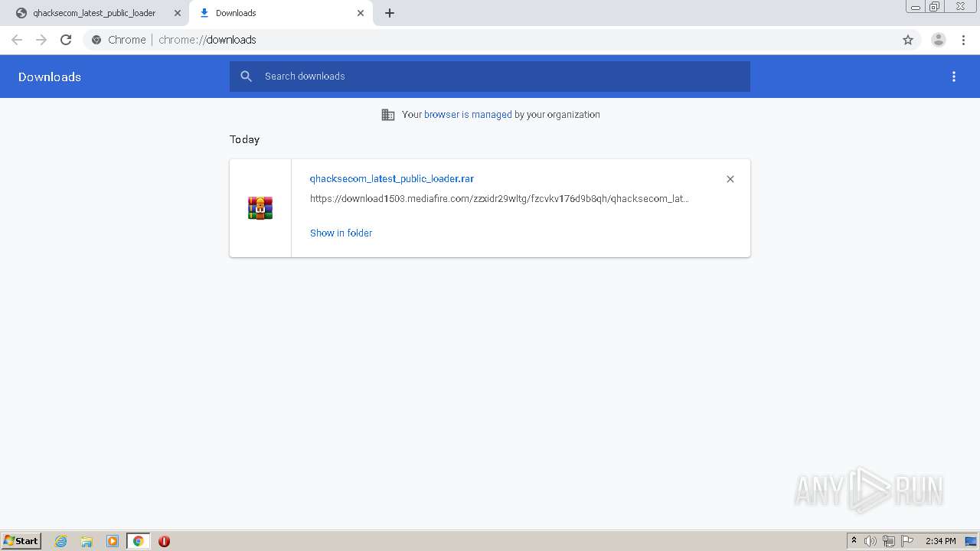
Task: Click the Chrome taskbar button
Action: click(138, 541)
